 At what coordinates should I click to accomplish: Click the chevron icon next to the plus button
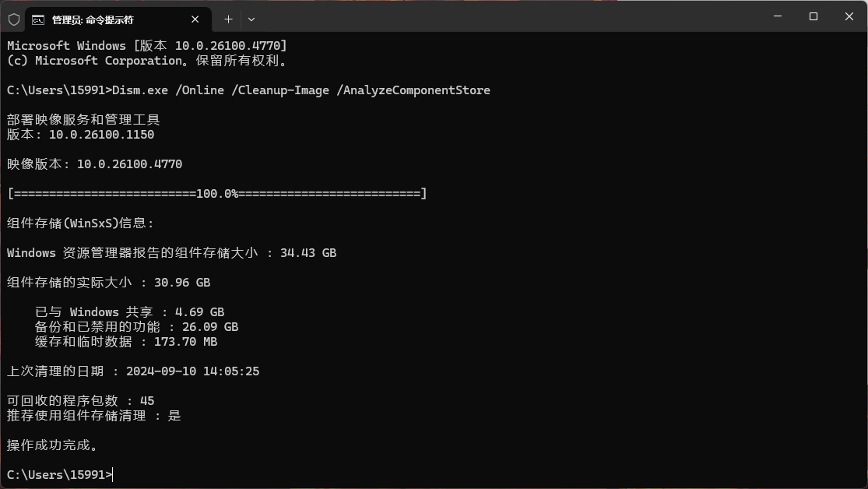[x=251, y=19]
